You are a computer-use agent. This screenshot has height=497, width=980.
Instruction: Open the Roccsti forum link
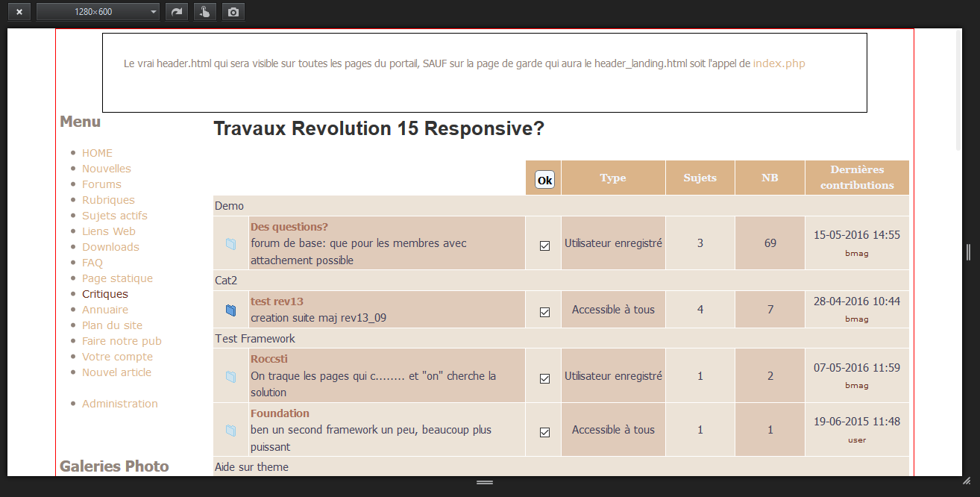269,359
